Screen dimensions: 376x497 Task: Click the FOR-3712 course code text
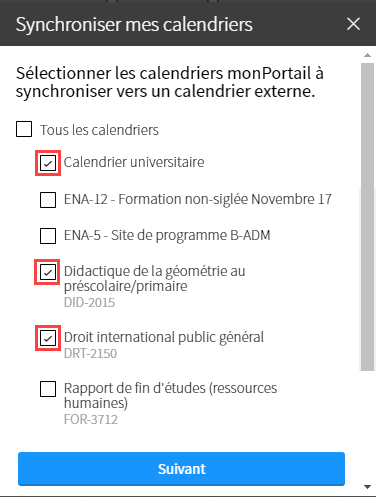click(91, 419)
